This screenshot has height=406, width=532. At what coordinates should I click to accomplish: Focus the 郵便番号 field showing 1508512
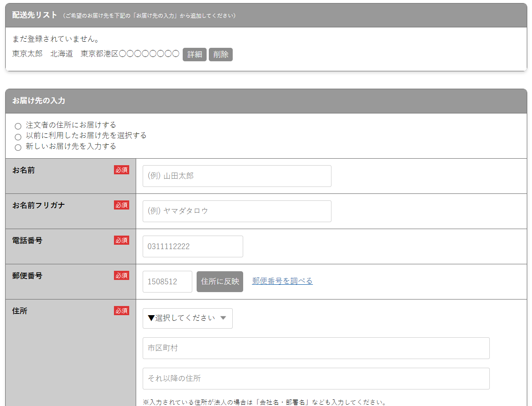click(x=167, y=282)
